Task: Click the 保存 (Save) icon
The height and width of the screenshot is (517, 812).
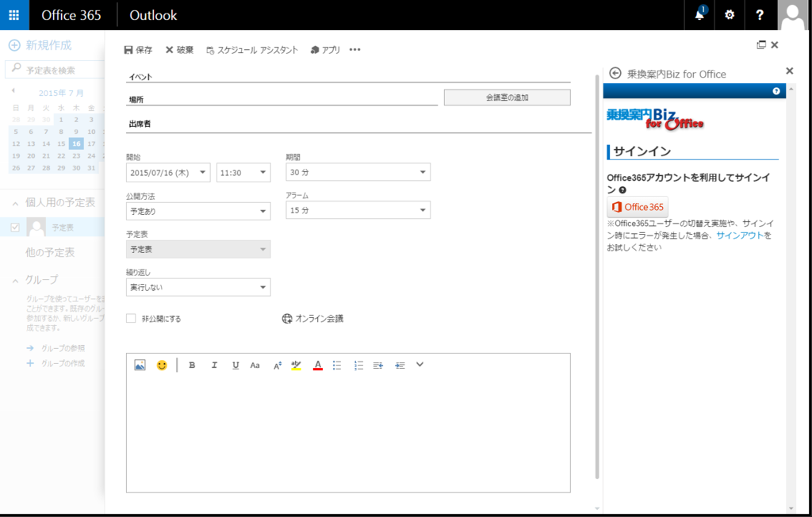Action: (x=128, y=49)
